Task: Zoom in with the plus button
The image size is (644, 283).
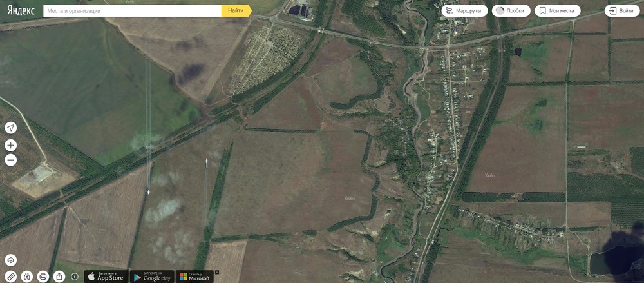Action: click(x=11, y=145)
